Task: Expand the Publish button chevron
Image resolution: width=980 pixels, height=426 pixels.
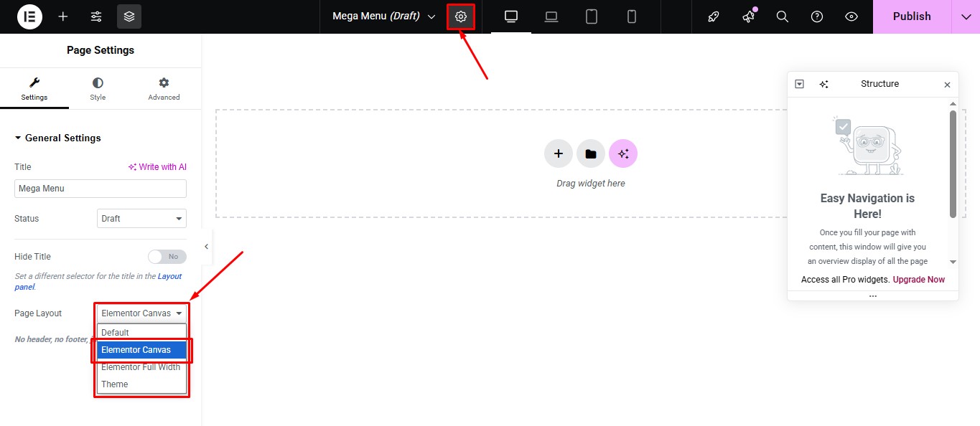Action: (966, 16)
